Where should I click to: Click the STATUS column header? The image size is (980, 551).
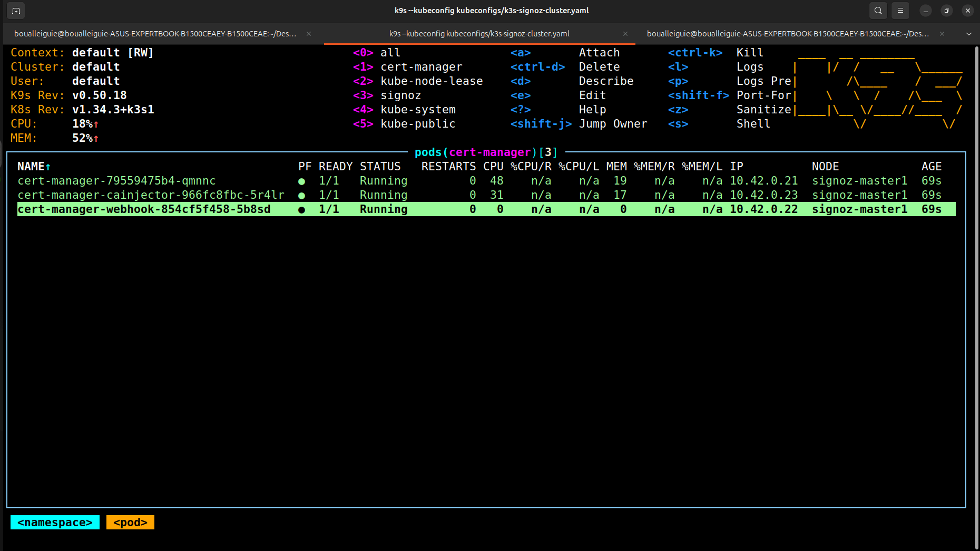click(380, 167)
